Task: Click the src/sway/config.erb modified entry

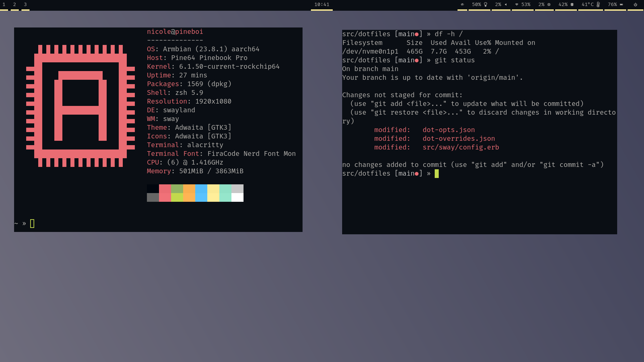Action: (x=461, y=147)
